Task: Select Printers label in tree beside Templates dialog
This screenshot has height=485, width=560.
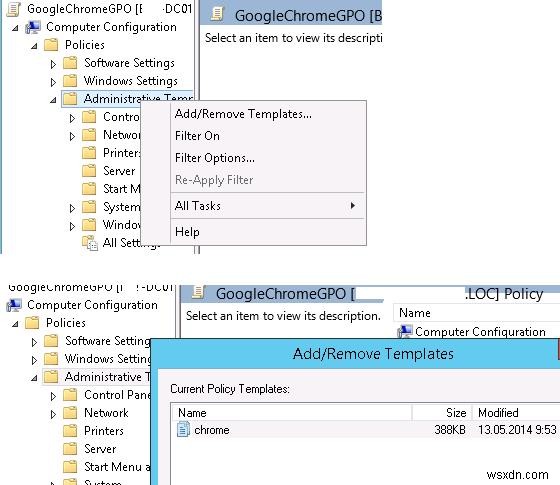Action: pos(104,431)
